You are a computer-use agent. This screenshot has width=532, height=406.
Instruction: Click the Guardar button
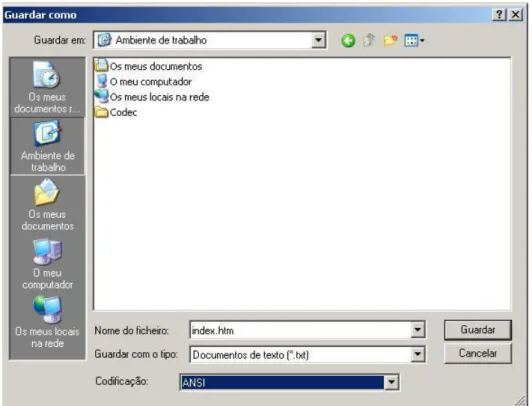point(478,330)
